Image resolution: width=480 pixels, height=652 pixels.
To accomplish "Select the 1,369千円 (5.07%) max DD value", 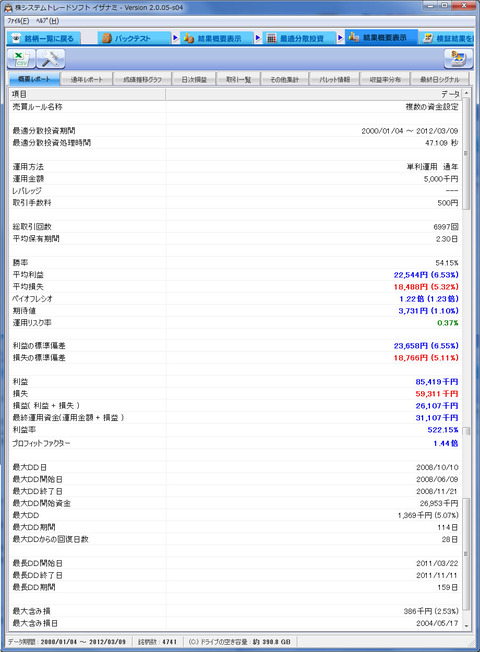I will (x=428, y=515).
